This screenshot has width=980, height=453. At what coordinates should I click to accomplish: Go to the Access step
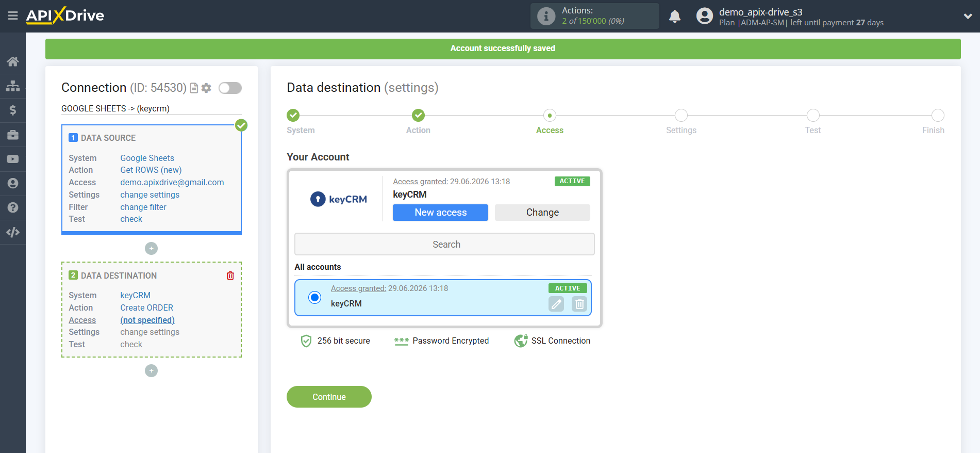click(x=550, y=115)
